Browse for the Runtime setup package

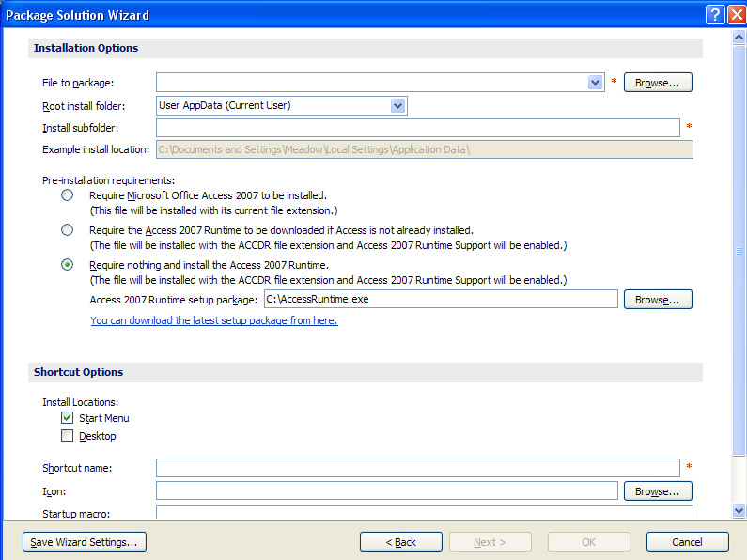coord(658,300)
